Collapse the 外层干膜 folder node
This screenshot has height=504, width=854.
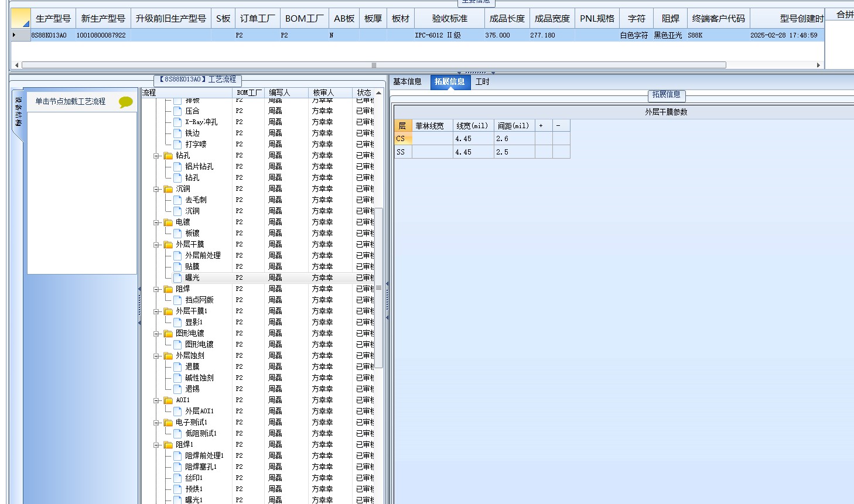pyautogui.click(x=157, y=245)
